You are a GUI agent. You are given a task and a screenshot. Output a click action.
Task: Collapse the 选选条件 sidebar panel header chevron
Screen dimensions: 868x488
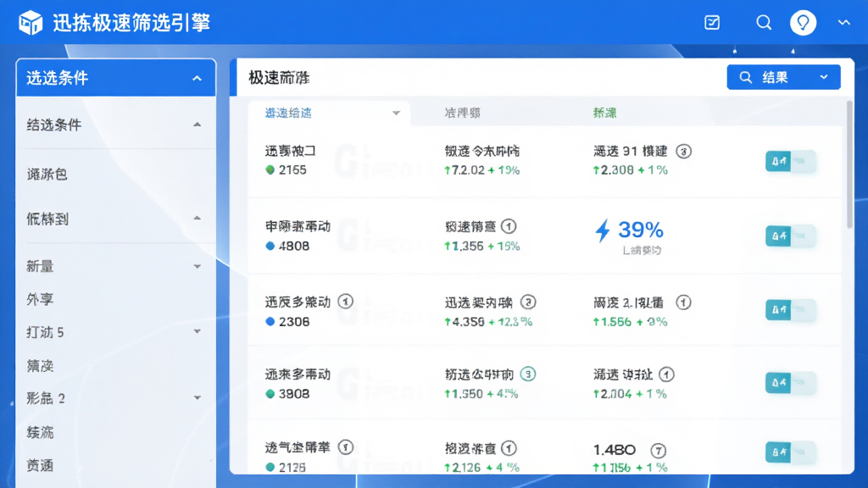click(x=197, y=79)
